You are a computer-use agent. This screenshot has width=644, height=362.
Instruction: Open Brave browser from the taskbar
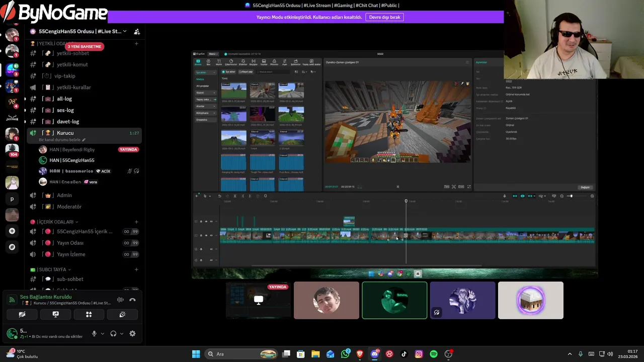click(360, 354)
